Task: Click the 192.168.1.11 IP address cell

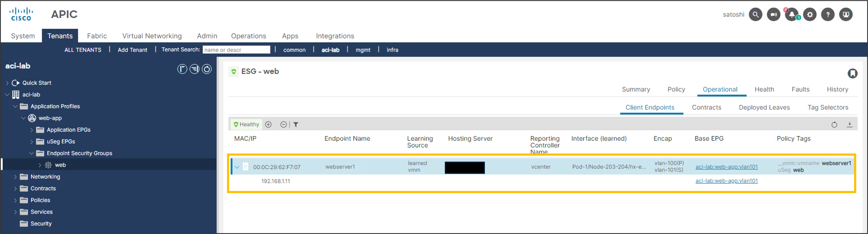Action: click(x=276, y=181)
